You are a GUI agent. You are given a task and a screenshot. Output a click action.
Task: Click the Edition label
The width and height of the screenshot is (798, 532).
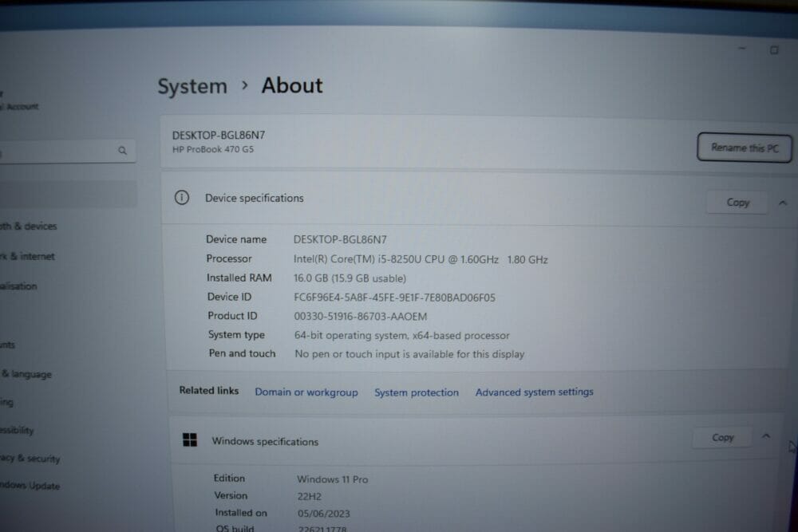point(229,478)
